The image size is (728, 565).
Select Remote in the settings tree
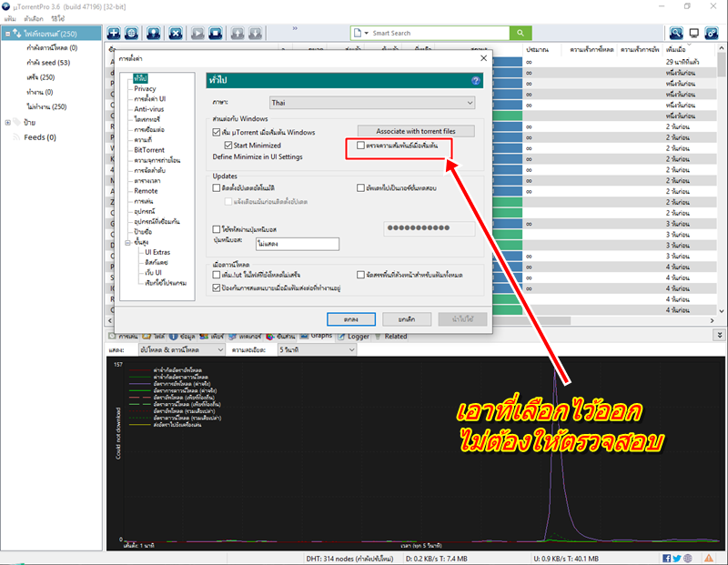146,191
